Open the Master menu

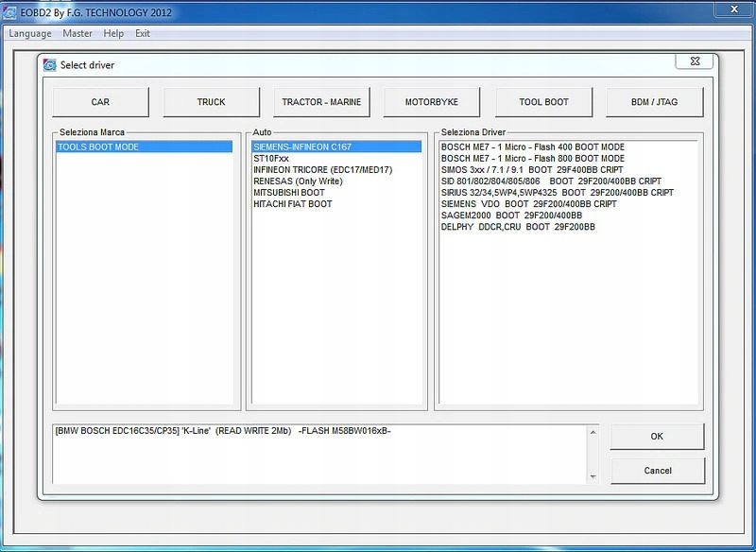77,33
